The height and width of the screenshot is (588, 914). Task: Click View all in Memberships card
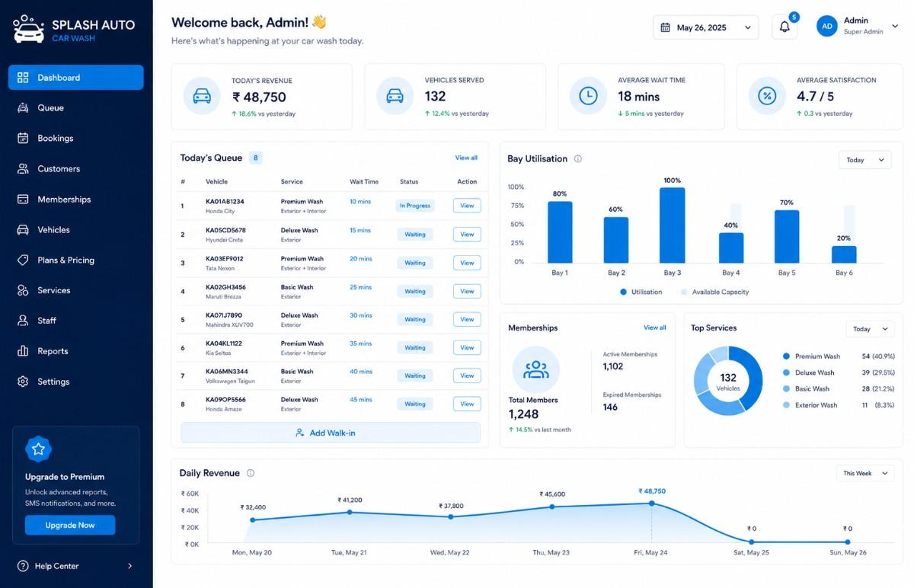[x=655, y=328]
